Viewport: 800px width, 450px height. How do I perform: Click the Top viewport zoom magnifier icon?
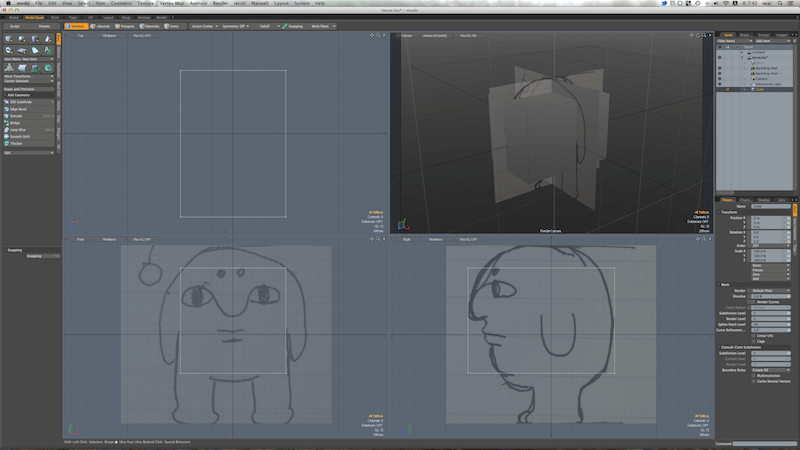coord(378,35)
